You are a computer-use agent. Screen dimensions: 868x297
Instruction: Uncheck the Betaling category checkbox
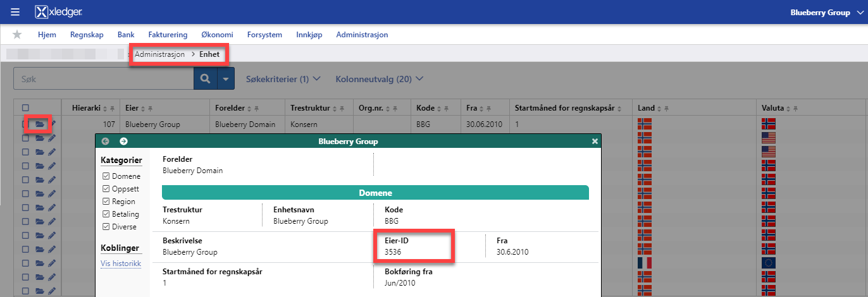106,214
